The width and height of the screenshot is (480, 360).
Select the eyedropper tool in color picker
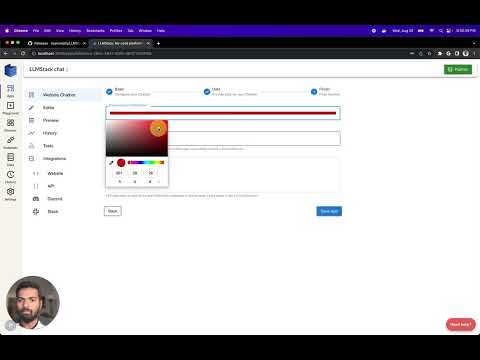tap(111, 163)
